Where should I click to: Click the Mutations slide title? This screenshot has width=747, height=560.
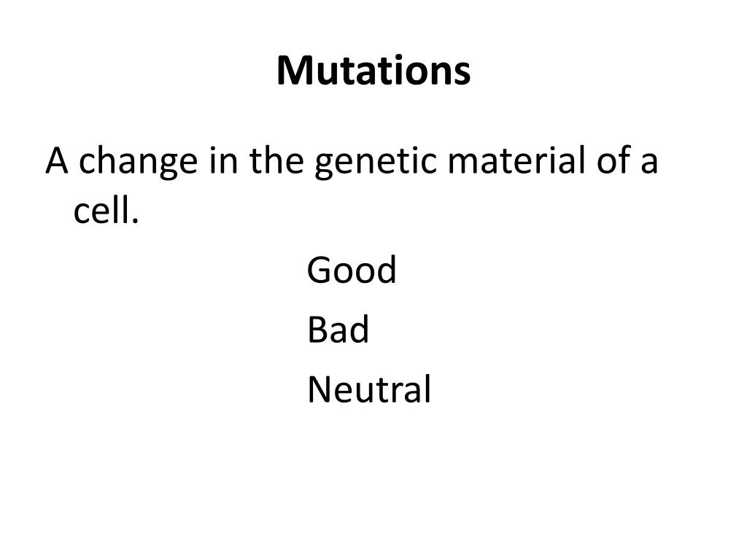tap(373, 71)
